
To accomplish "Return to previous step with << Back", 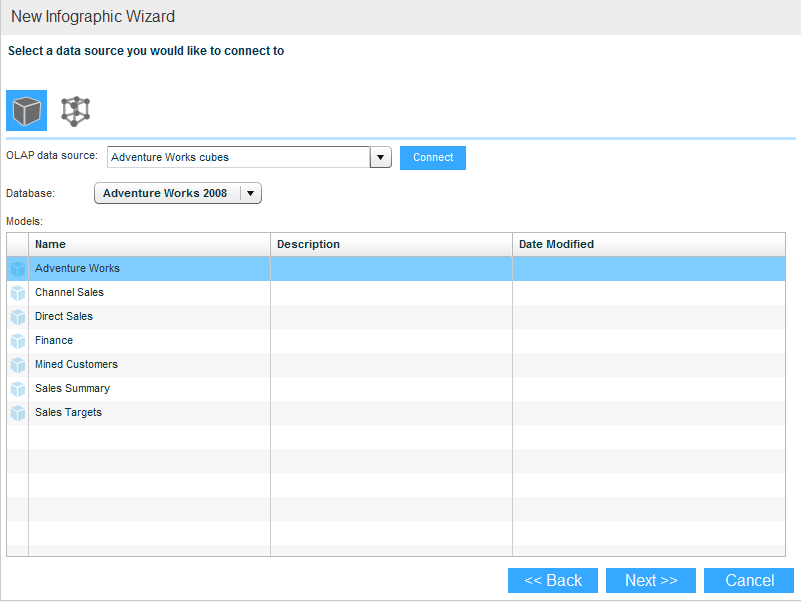I will click(x=553, y=581).
